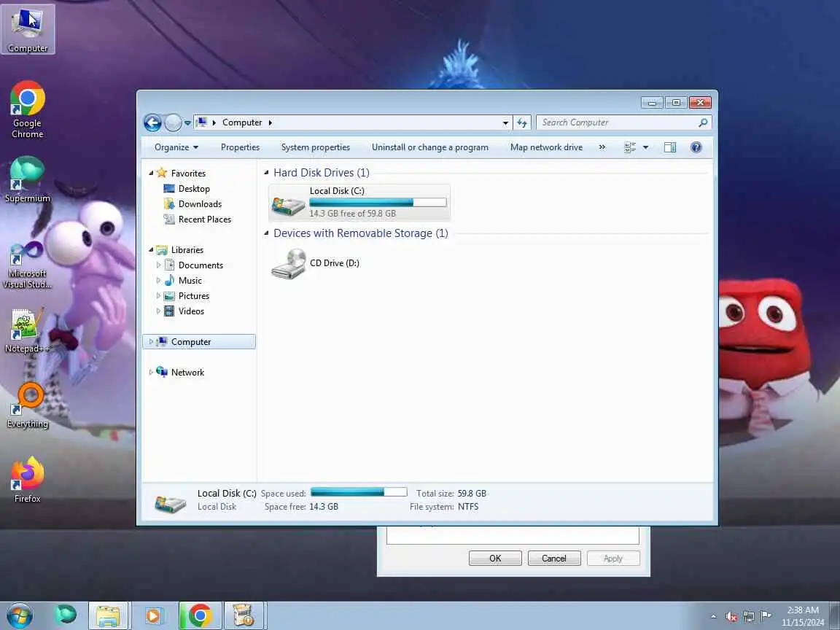Viewport: 840px width, 630px height.
Task: Collapse the Favorites group in navigation pane
Action: pos(151,173)
